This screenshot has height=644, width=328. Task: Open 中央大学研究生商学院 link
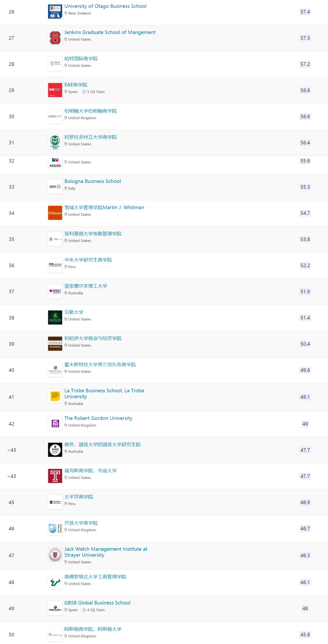click(88, 260)
